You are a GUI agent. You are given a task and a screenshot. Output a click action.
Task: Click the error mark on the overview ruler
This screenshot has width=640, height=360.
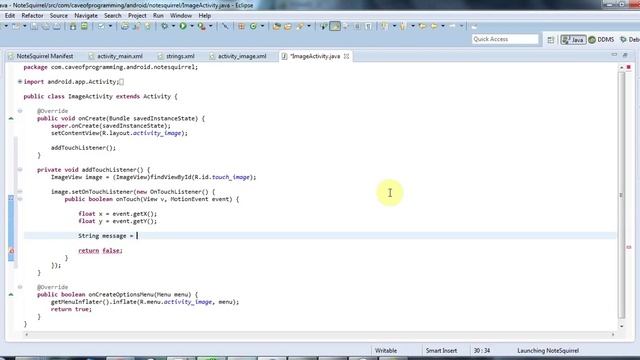(629, 247)
